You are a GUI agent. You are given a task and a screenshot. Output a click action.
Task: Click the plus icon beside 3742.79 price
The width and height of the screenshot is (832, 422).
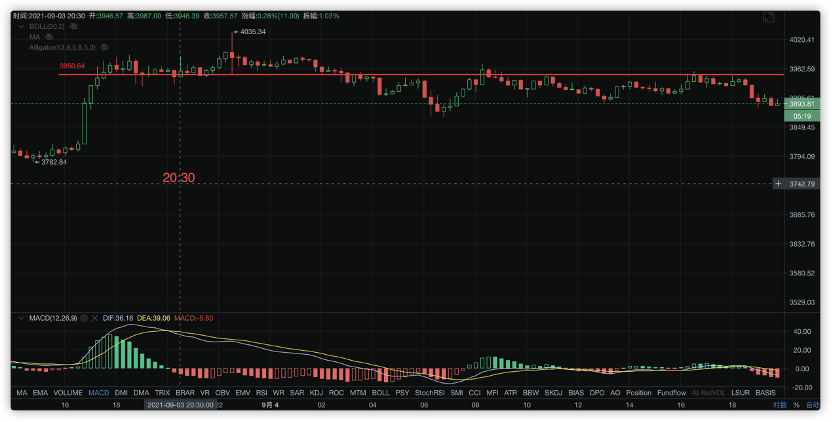pyautogui.click(x=778, y=184)
